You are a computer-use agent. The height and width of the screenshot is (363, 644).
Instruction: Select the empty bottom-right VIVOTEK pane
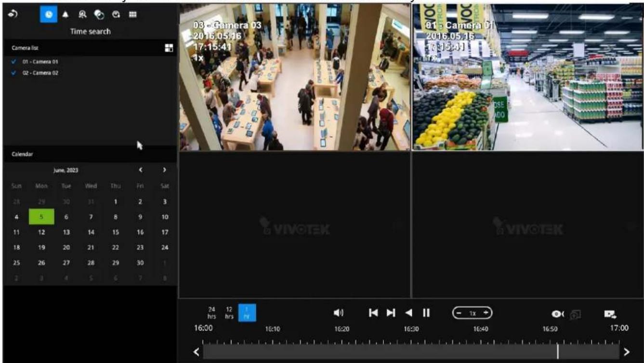527,225
